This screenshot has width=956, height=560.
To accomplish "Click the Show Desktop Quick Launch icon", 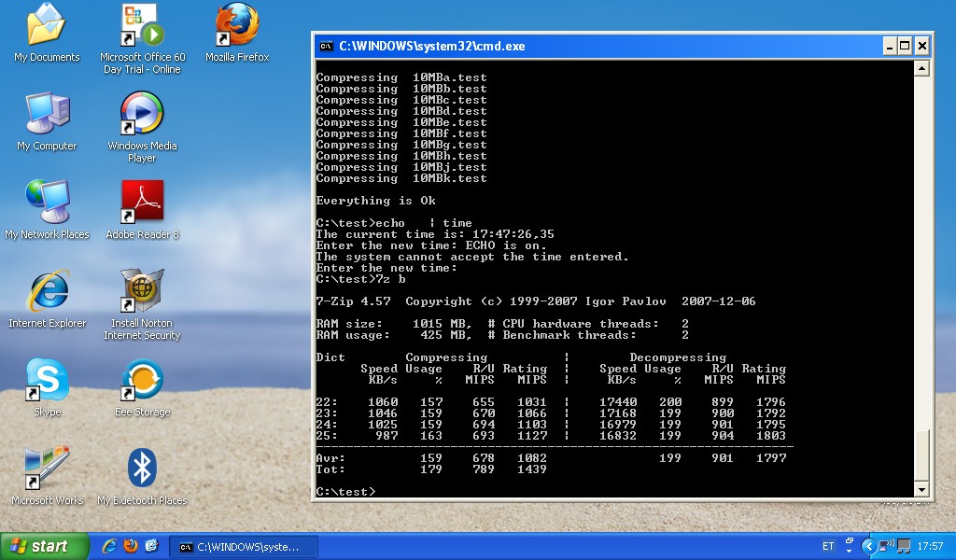I will [152, 546].
